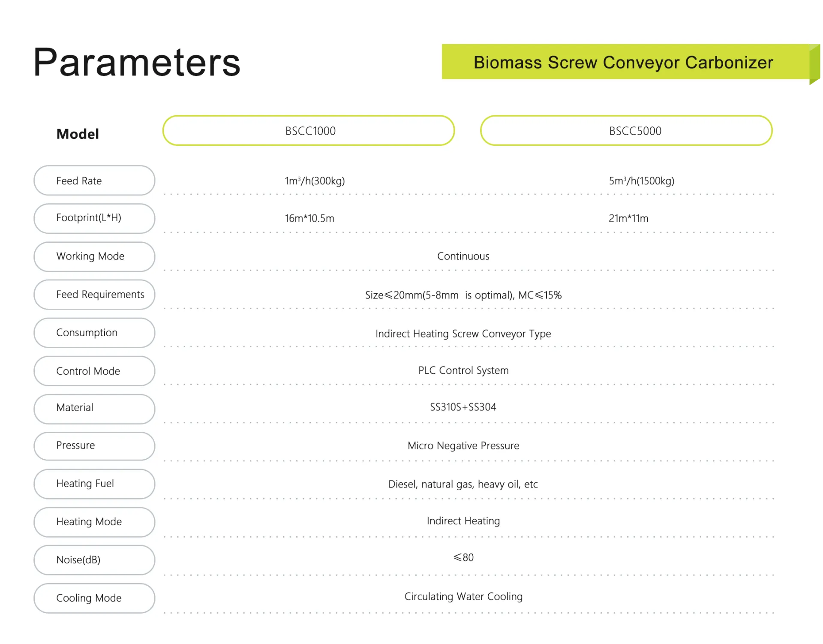
Task: Click the Feed Rate label pill
Action: click(94, 181)
